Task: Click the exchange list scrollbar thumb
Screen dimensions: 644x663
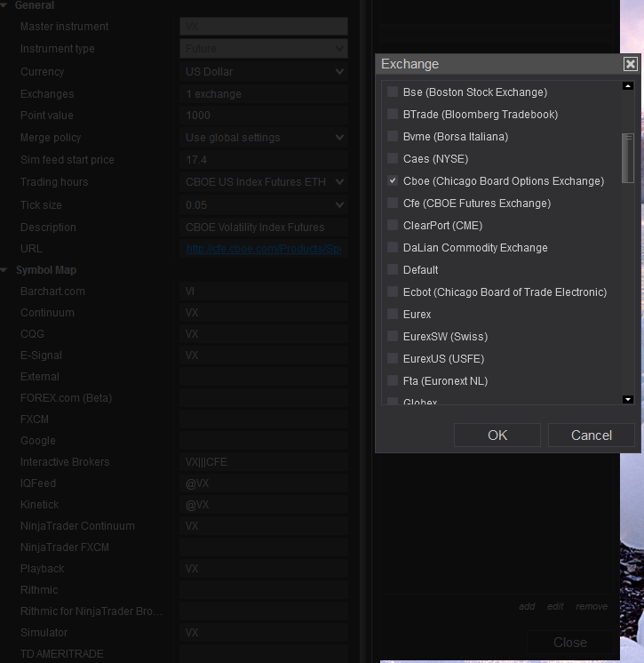Action: point(627,158)
